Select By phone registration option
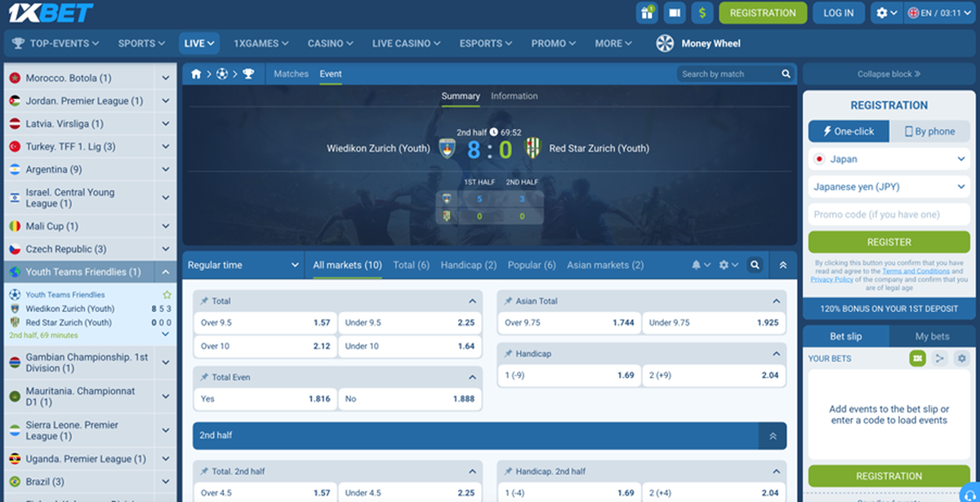980x502 pixels. coord(929,131)
